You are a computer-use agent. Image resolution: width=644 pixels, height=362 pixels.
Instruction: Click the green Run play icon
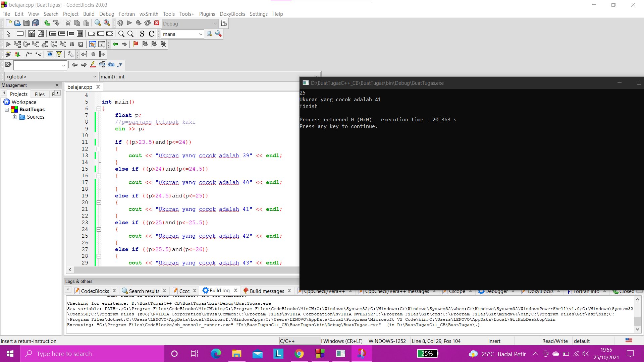129,23
